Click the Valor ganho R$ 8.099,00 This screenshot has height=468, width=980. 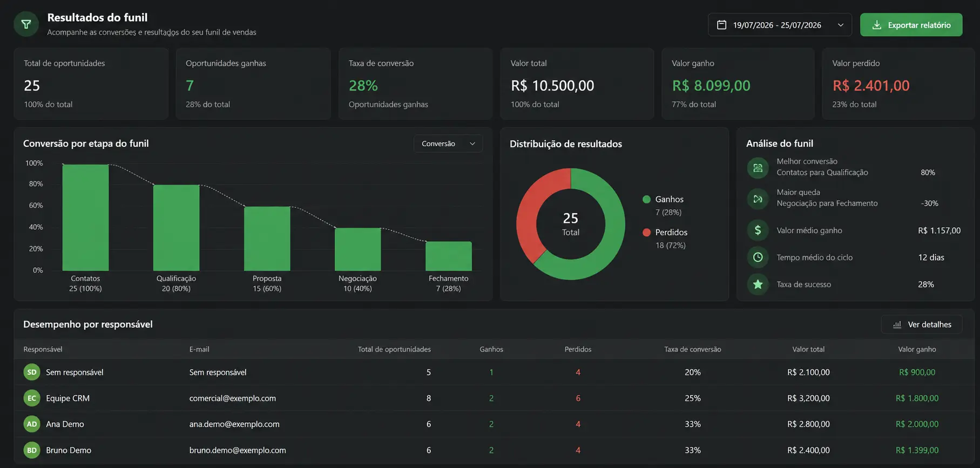click(711, 85)
